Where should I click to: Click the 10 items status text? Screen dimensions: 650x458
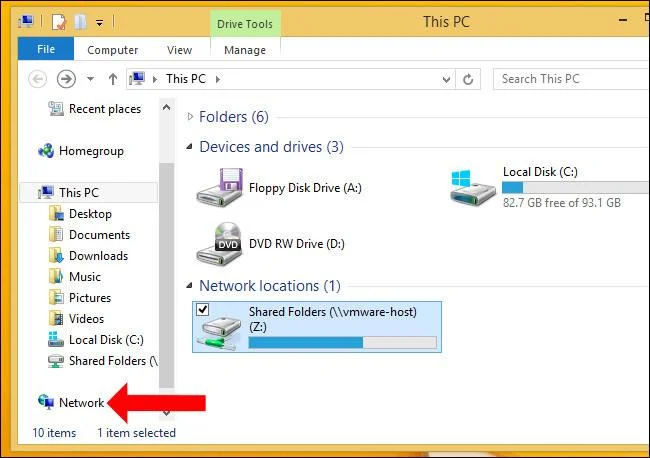pos(54,433)
